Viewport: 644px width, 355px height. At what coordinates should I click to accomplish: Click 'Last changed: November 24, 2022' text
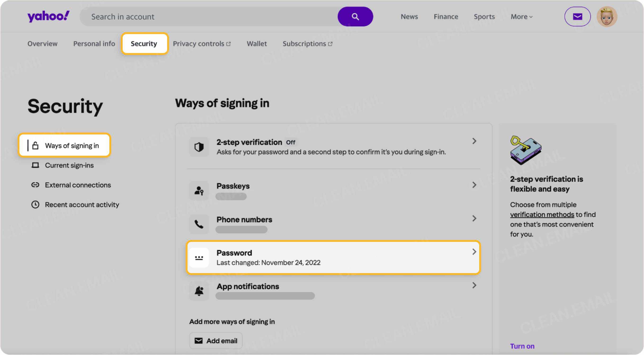point(268,262)
